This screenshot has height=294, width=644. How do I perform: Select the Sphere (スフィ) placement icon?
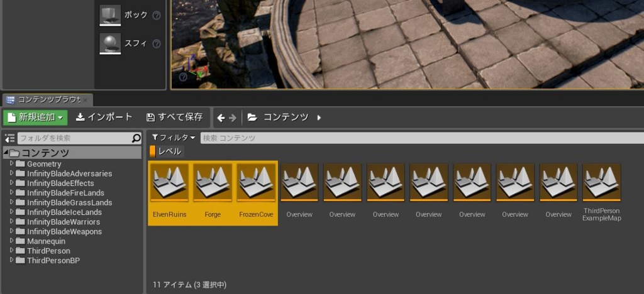coord(110,44)
